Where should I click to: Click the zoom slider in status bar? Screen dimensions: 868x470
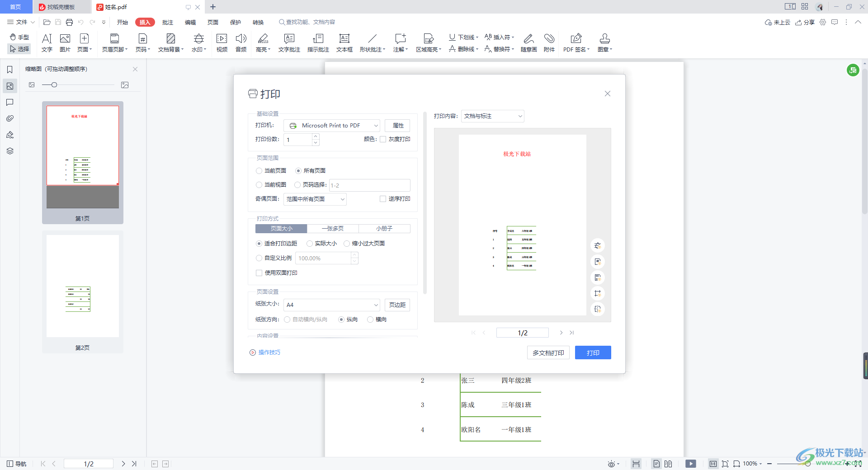coord(808,464)
